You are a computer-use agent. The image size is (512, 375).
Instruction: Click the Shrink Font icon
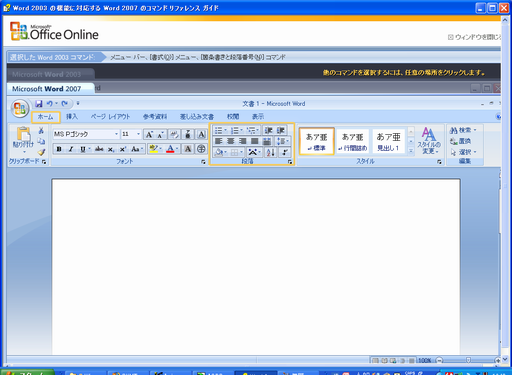160,134
